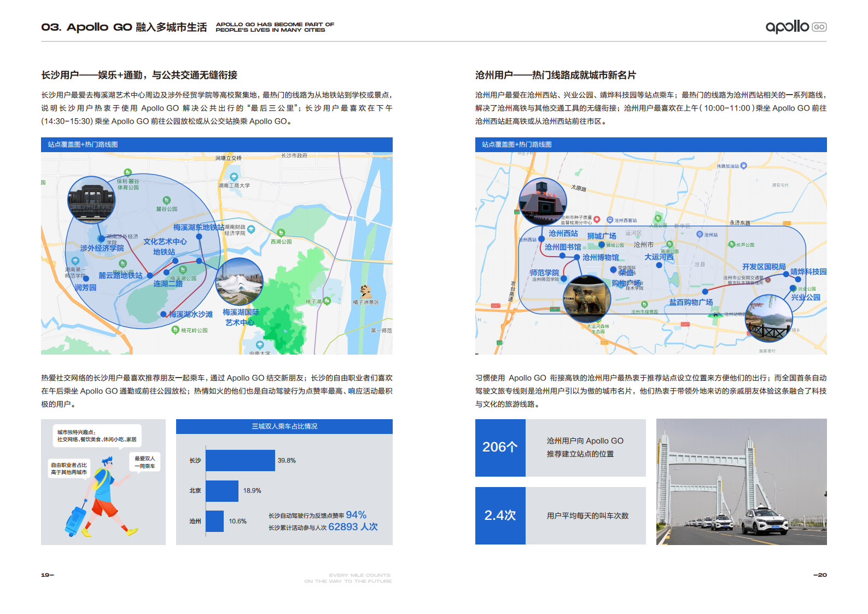Open the 梅溪湖国际艺术中心 circular photo
This screenshot has width=868, height=614.
click(240, 282)
